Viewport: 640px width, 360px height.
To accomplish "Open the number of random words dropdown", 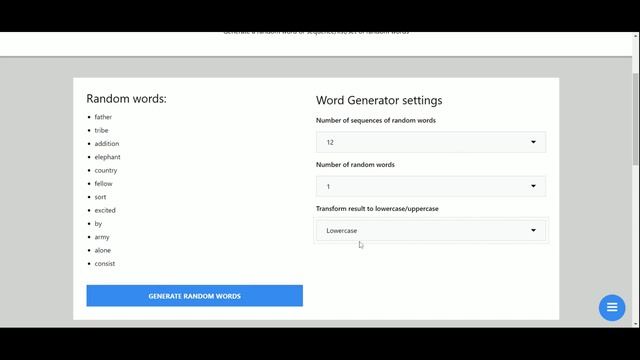I will click(431, 186).
